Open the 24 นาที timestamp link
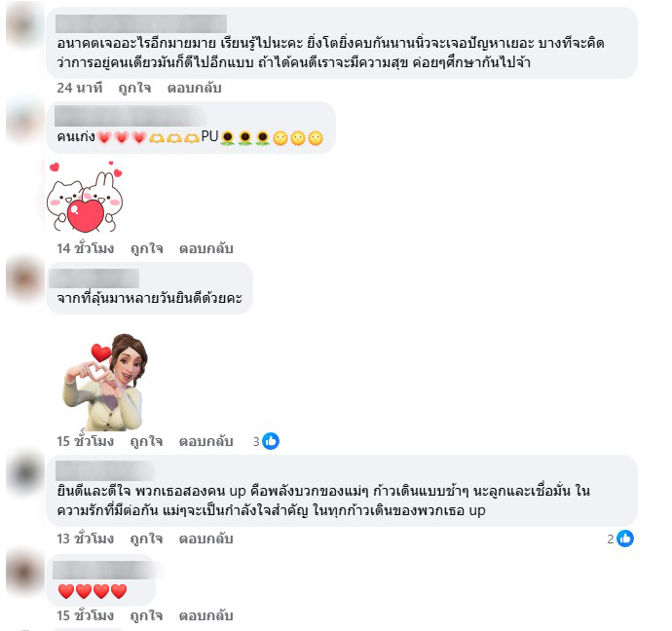Image resolution: width=672 pixels, height=631 pixels. click(80, 88)
